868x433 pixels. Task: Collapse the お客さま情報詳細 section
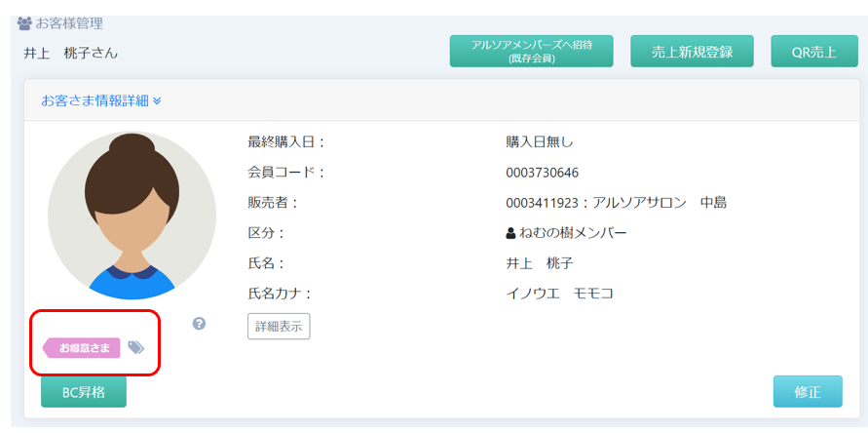coord(100,99)
